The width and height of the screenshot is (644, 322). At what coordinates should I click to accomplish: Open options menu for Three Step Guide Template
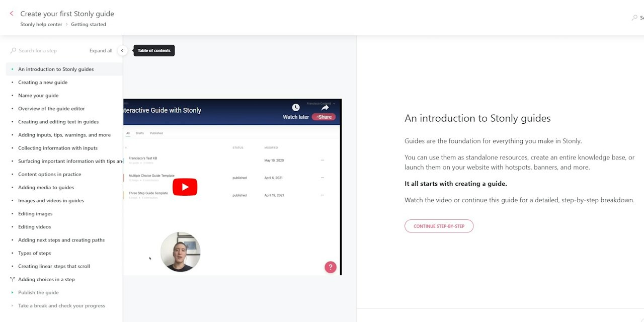(323, 195)
